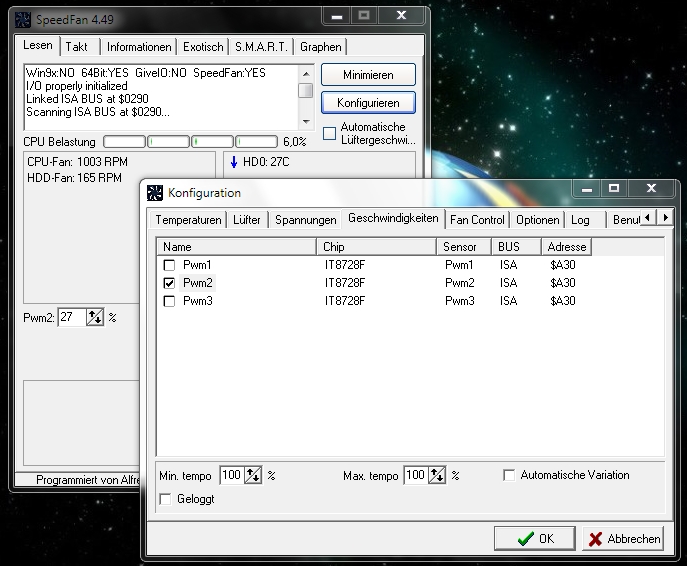Click the $A30 address in Pwm1 row
This screenshot has width=687, height=566.
(x=563, y=265)
